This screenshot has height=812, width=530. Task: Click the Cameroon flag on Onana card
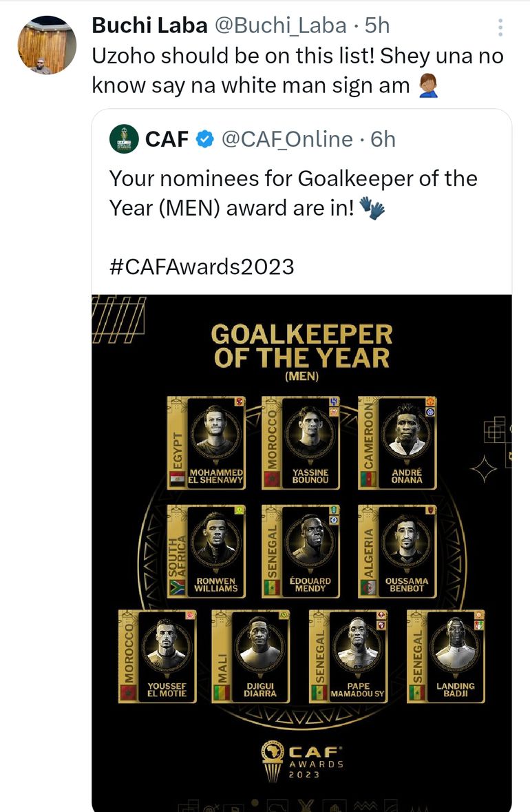[x=368, y=479]
